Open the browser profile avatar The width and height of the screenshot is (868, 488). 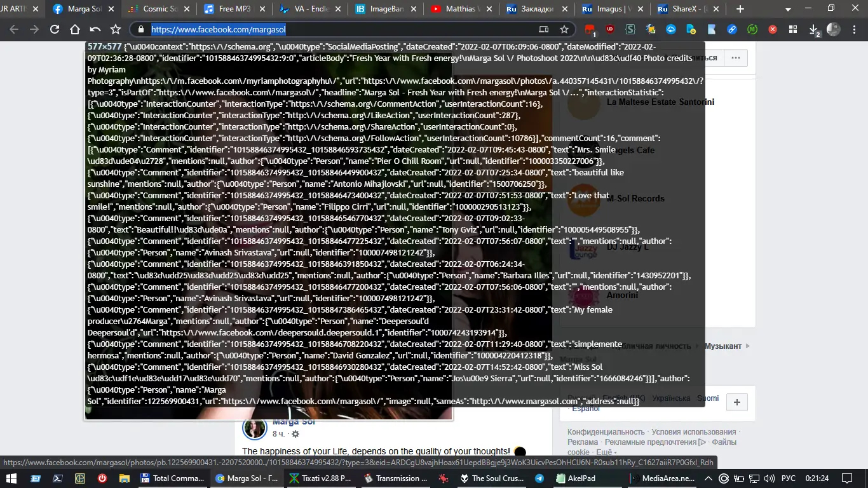tap(834, 29)
